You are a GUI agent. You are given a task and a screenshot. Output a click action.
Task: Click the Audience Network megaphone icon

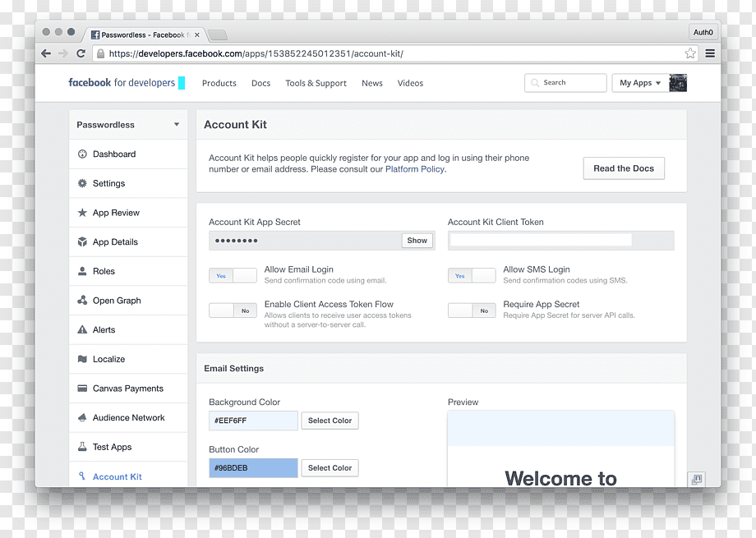click(x=82, y=417)
